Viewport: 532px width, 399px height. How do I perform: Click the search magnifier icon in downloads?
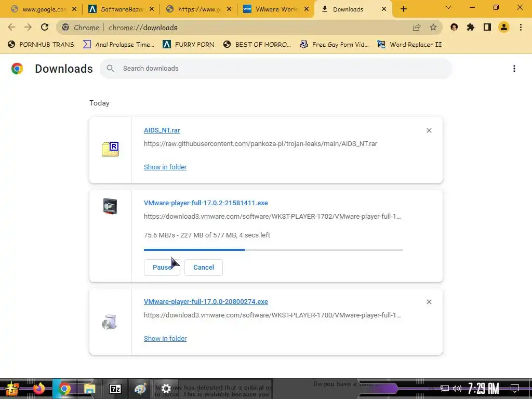click(x=110, y=69)
